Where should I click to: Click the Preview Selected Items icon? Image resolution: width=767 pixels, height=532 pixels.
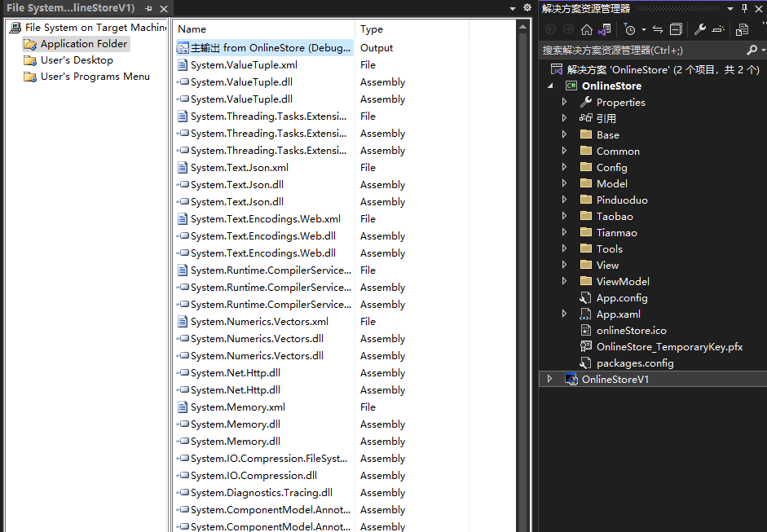[x=718, y=29]
